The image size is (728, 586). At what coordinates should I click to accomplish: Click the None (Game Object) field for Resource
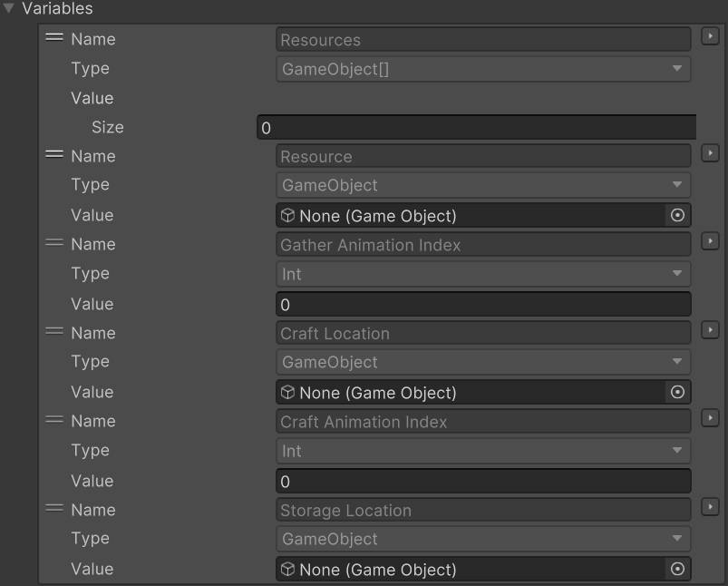(x=471, y=216)
